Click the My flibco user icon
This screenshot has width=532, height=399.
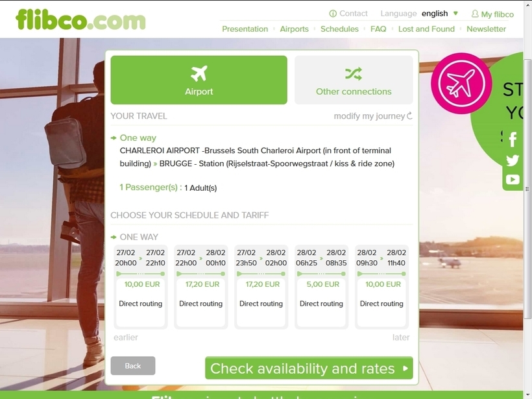coord(475,14)
